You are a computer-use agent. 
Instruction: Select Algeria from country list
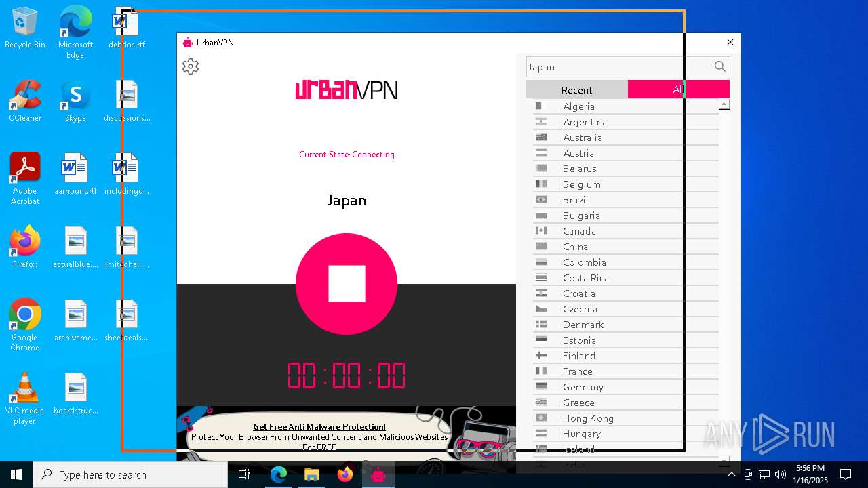pyautogui.click(x=626, y=106)
